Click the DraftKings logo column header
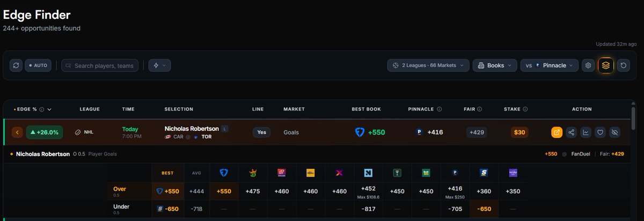The width and height of the screenshot is (644, 221). [x=253, y=173]
